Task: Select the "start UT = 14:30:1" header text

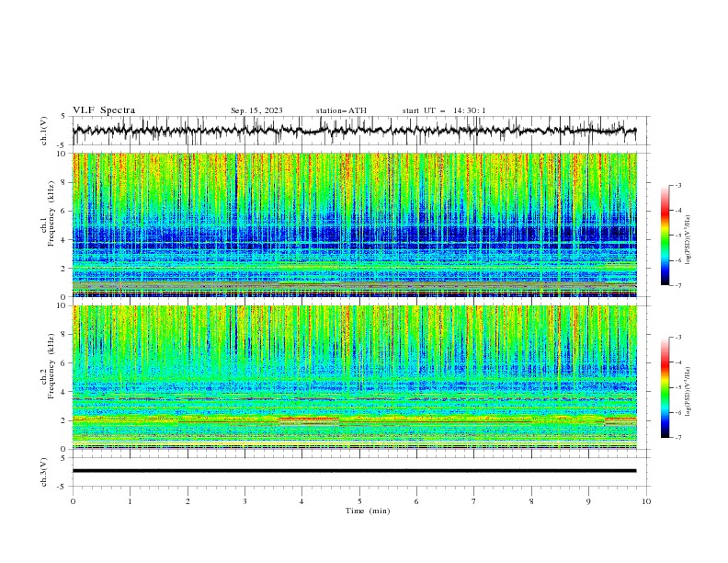Action: coord(444,110)
